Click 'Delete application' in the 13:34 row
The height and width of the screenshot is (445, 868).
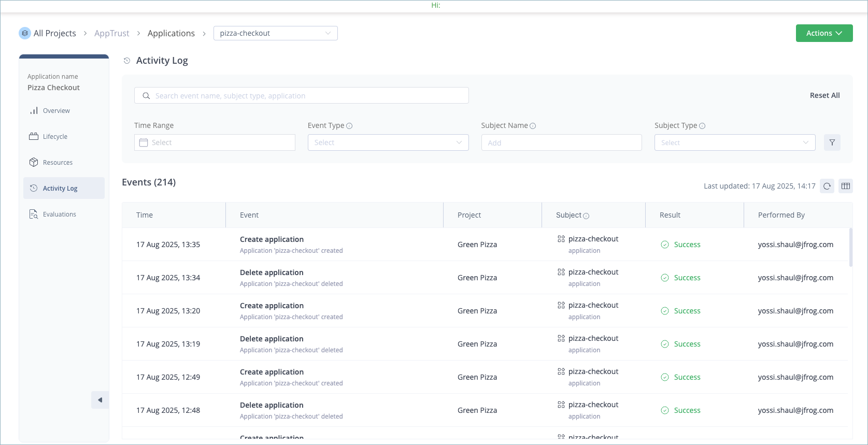coord(272,272)
